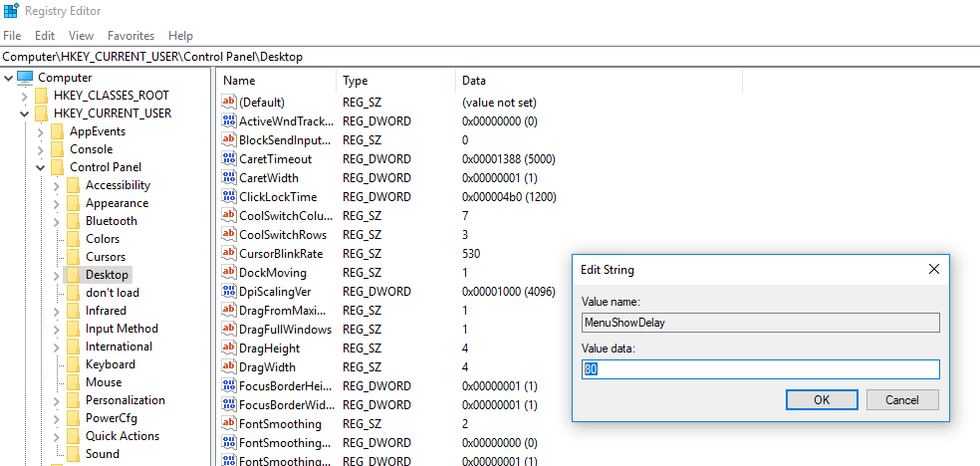The height and width of the screenshot is (466, 980).
Task: Select the International key in tree
Action: click(x=119, y=347)
